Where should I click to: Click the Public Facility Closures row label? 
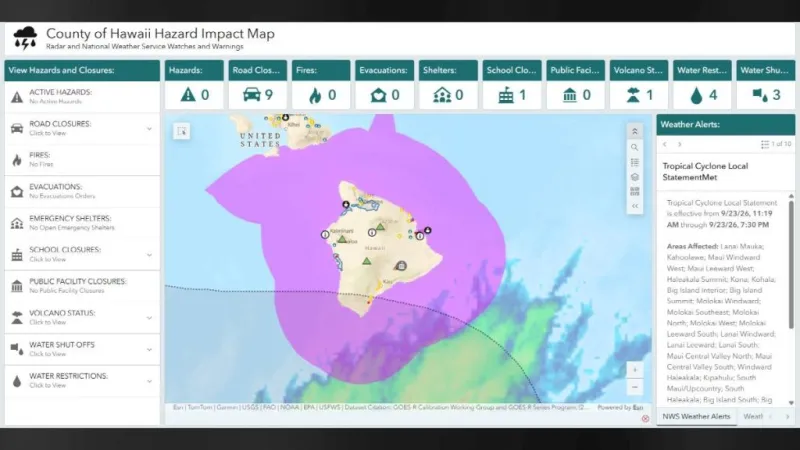(x=78, y=282)
